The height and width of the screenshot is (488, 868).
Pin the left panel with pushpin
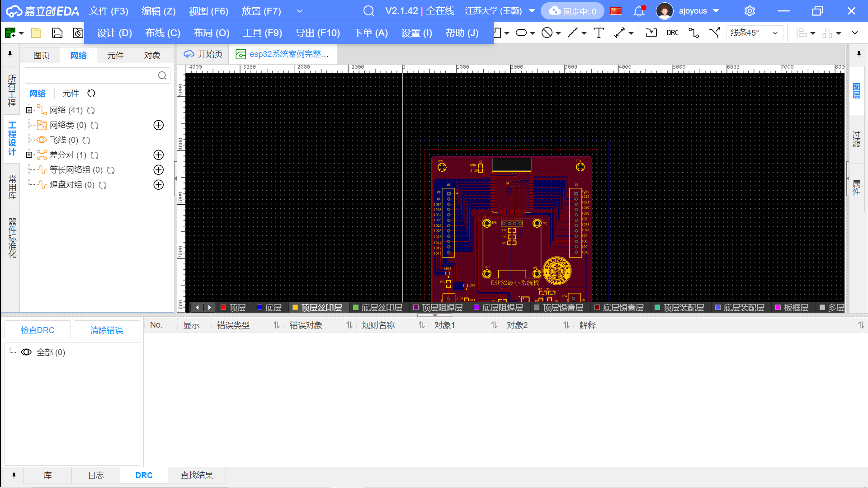pos(10,54)
